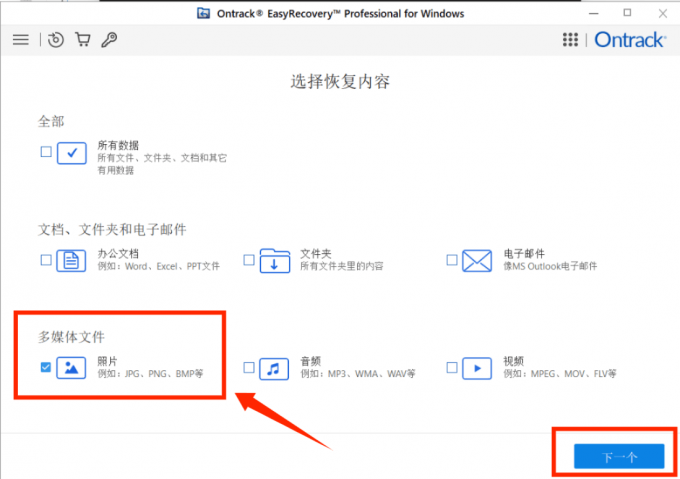
Task: Click the 文档、文件夹和电子邮件 section heading
Action: pos(112,229)
